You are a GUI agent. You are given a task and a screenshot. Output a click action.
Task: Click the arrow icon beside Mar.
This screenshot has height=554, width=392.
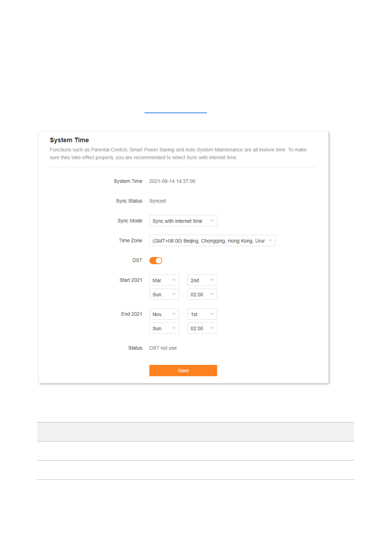tap(174, 280)
